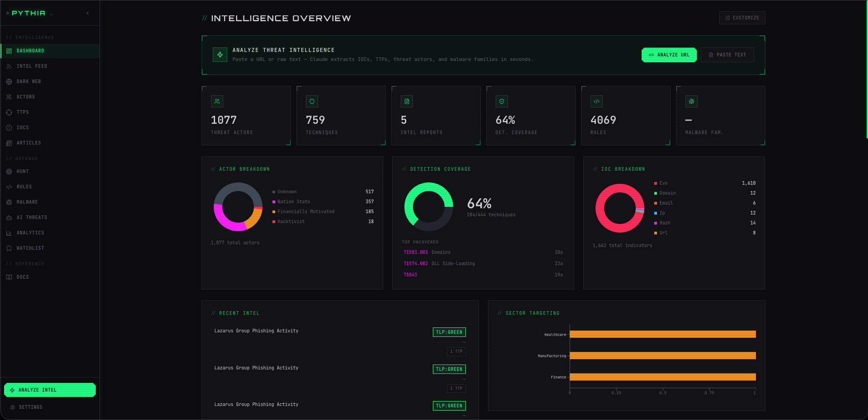Open the Dark Web section

coord(50,82)
